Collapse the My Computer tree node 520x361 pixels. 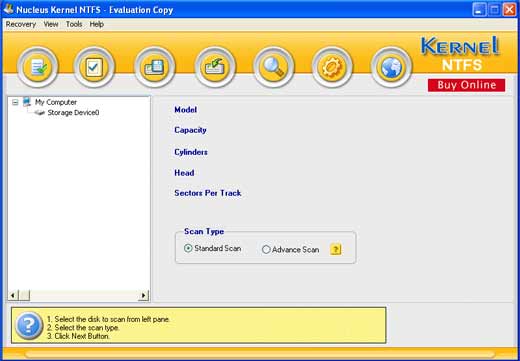coord(15,102)
